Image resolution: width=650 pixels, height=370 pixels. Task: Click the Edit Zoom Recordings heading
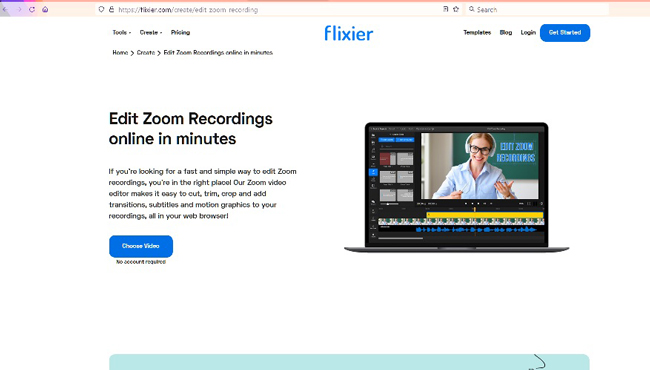tap(191, 128)
